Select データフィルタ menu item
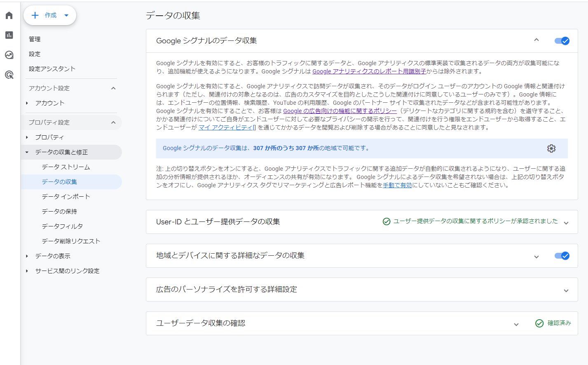The height and width of the screenshot is (365, 588). coord(71,226)
